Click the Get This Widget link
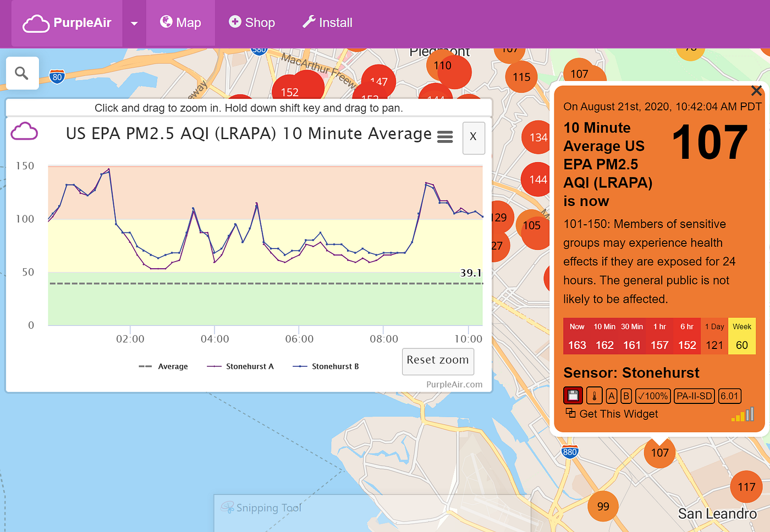This screenshot has width=770, height=532. tap(612, 414)
